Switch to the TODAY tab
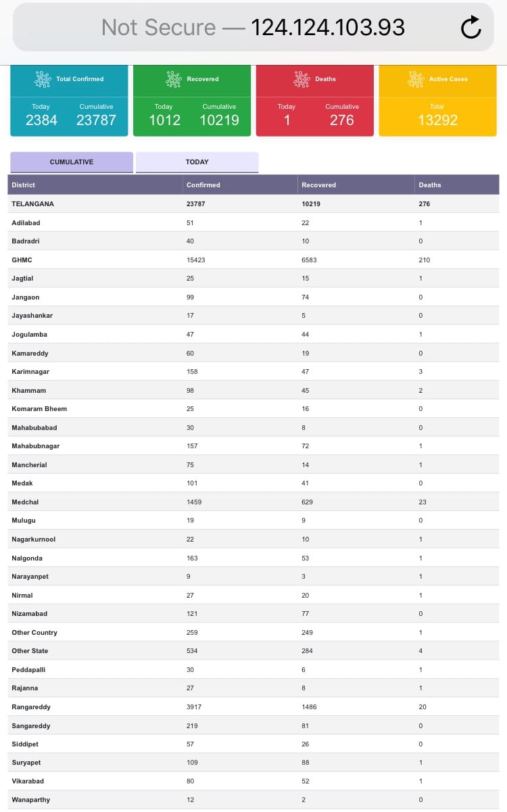 coord(197,162)
